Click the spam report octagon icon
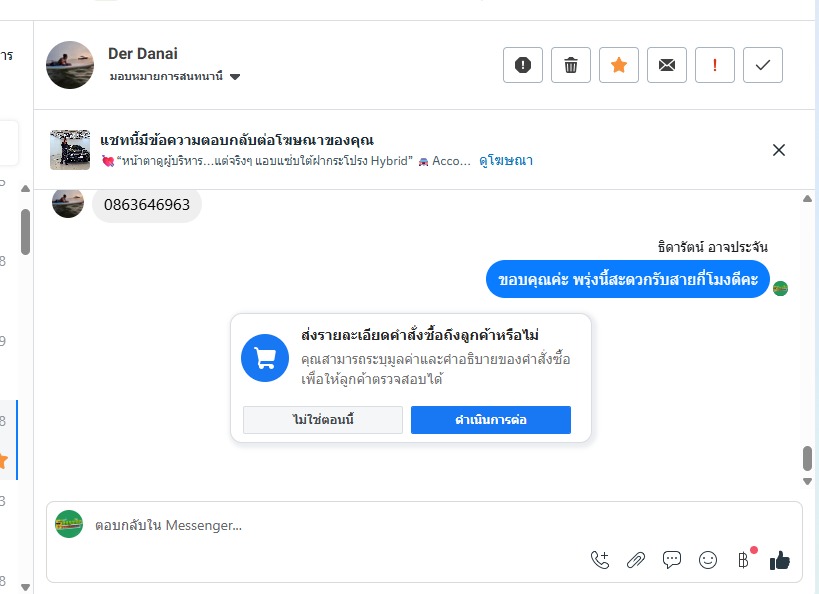 pyautogui.click(x=523, y=66)
